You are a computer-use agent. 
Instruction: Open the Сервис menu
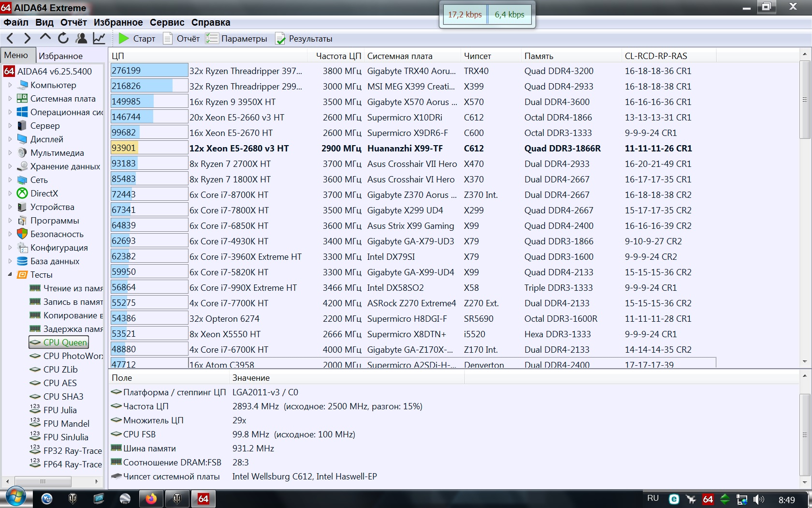[x=167, y=22]
